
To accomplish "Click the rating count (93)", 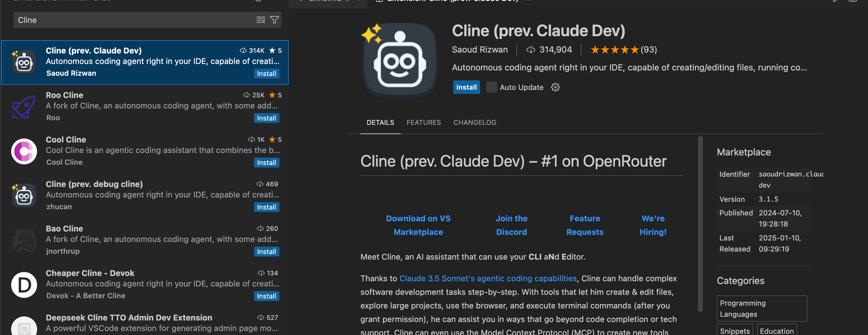I will pyautogui.click(x=648, y=49).
